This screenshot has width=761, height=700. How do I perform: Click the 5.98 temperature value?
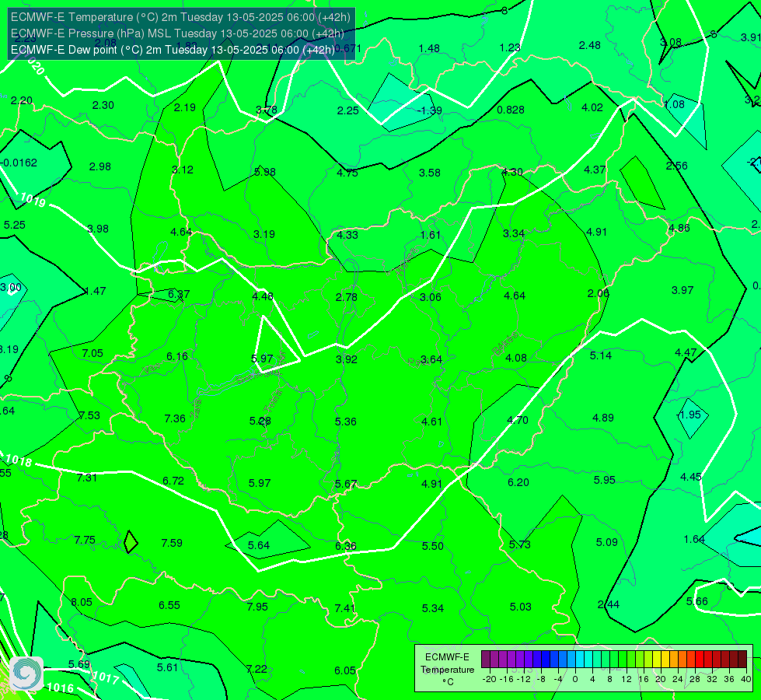point(265,172)
